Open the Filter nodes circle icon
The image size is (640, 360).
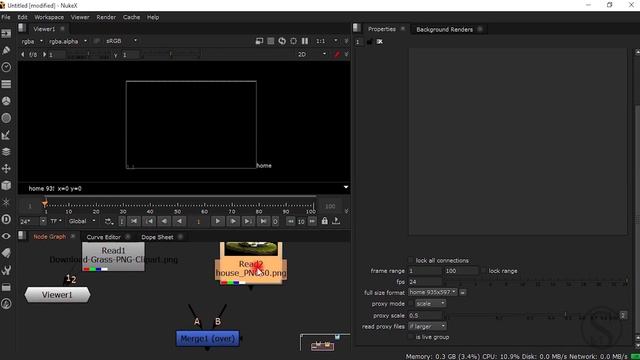pyautogui.click(x=6, y=118)
